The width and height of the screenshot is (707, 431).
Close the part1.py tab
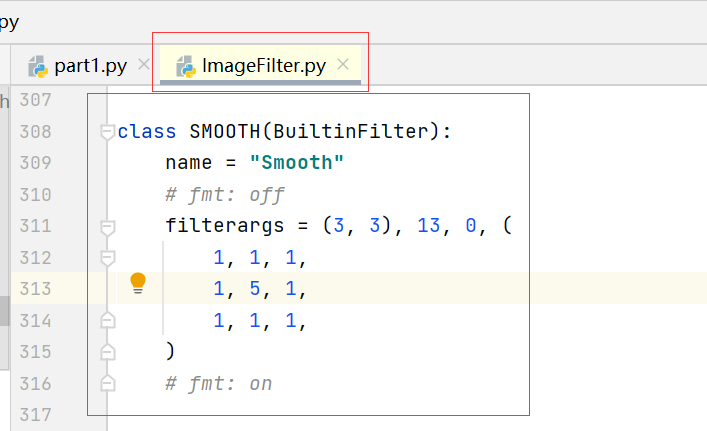coord(144,64)
